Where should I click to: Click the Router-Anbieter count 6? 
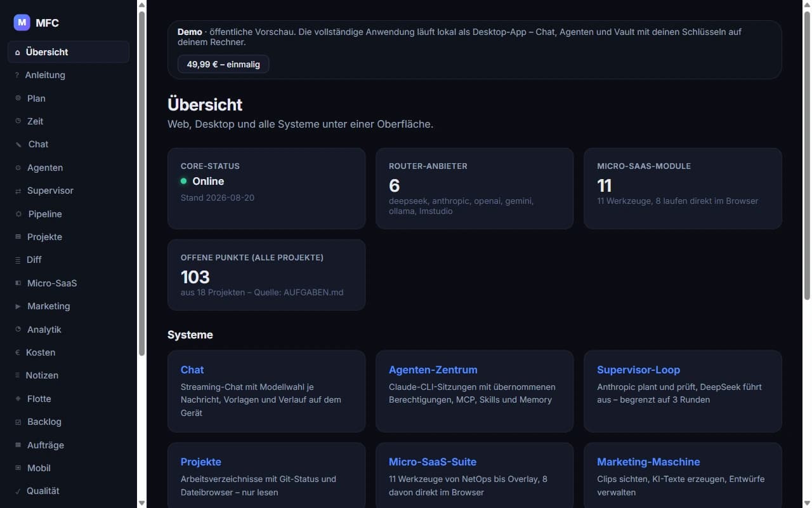point(395,185)
